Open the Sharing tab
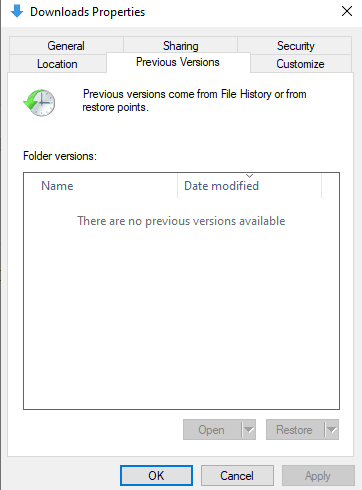 (180, 46)
